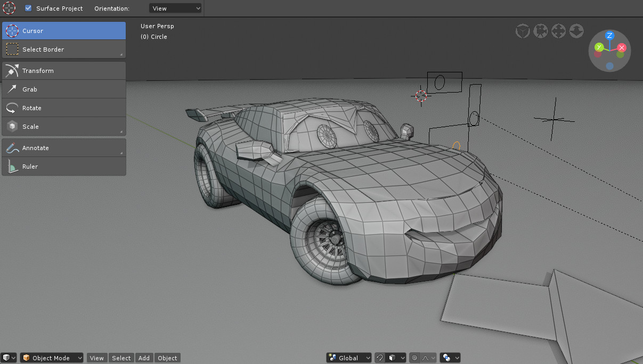Open the Add menu

point(144,358)
